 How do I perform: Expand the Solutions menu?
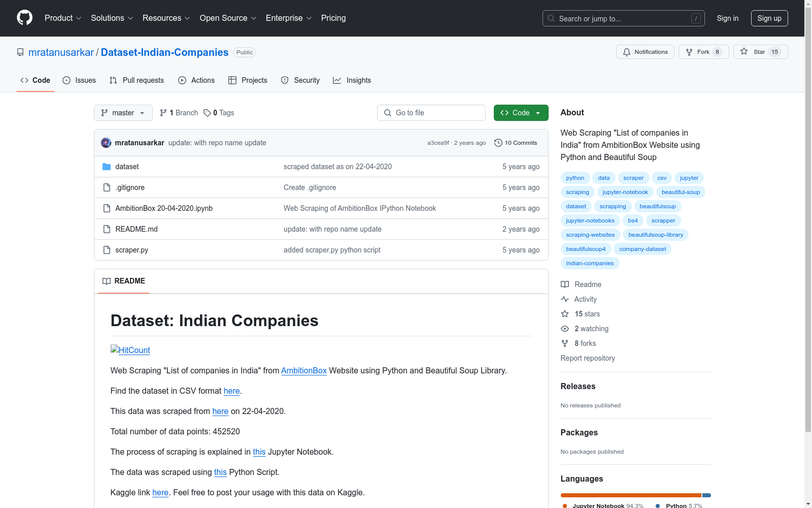[x=112, y=18]
